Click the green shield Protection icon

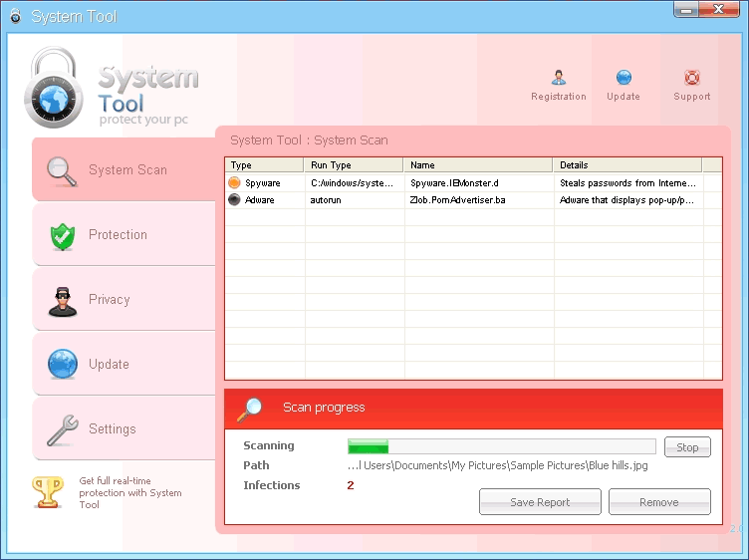[63, 235]
